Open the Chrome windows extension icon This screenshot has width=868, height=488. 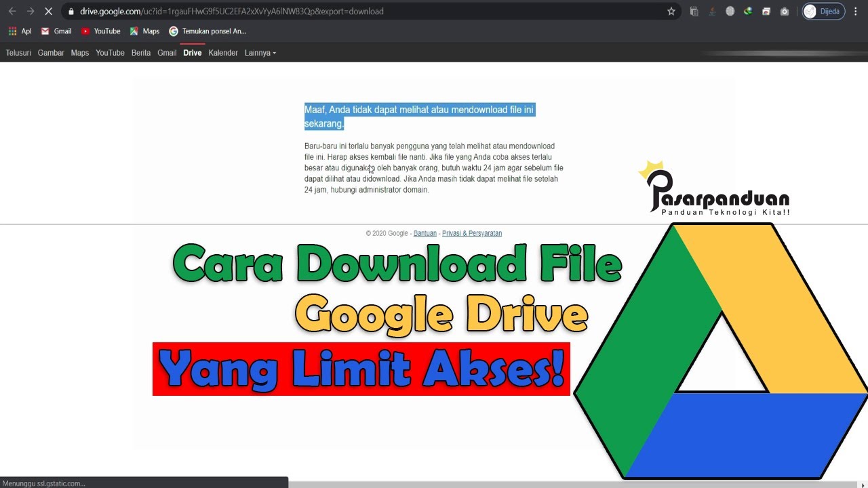766,11
